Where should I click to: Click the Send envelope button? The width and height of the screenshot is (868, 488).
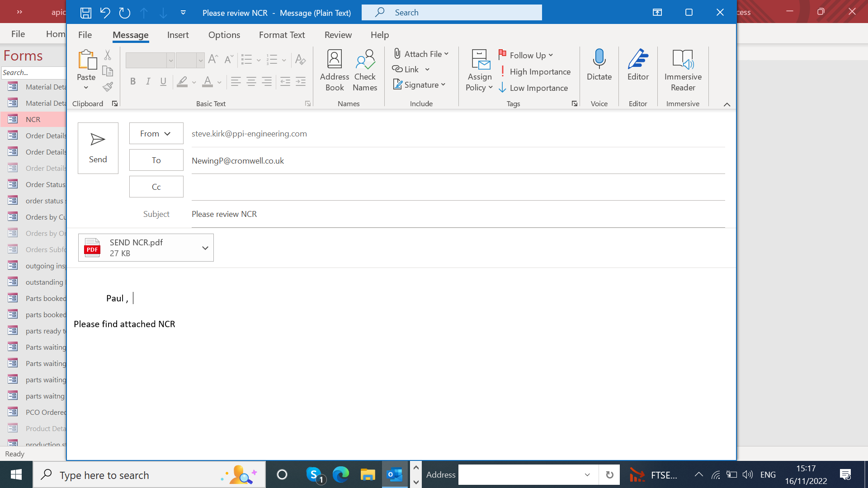[x=98, y=148]
